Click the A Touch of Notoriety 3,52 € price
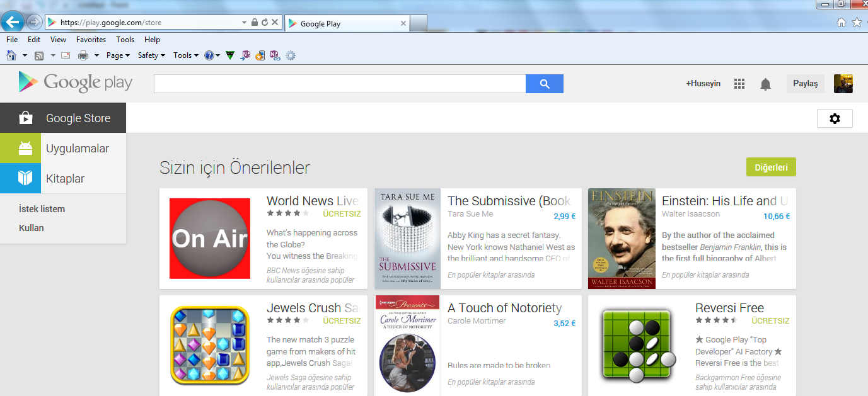This screenshot has width=868, height=396. pos(564,324)
